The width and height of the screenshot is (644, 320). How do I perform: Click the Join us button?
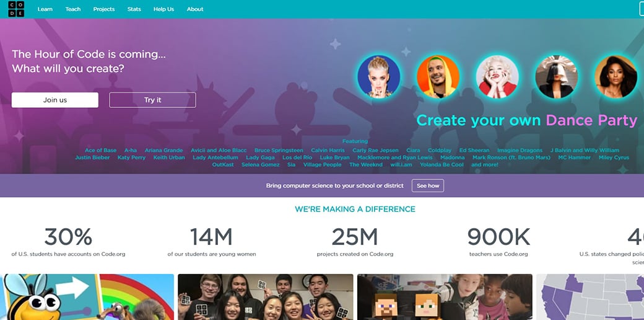click(x=55, y=100)
